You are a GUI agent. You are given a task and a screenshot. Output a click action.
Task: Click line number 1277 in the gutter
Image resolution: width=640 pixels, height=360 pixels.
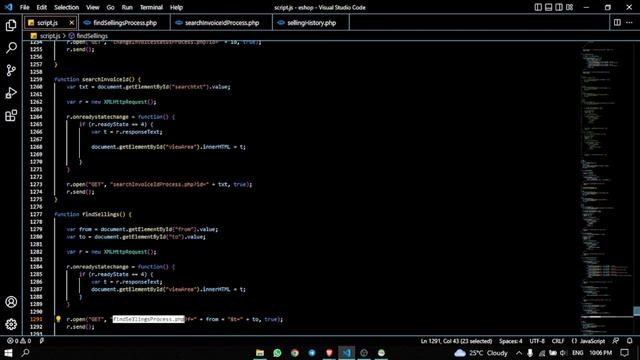click(x=36, y=214)
